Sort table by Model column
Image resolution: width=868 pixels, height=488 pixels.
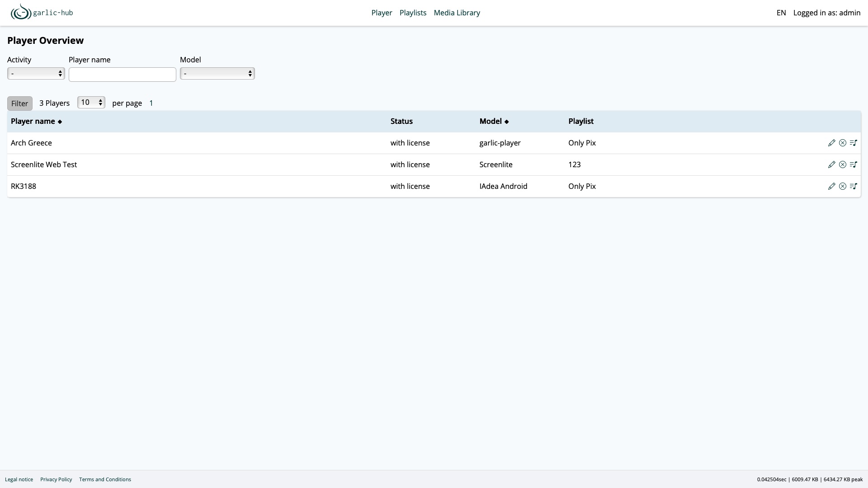pyautogui.click(x=494, y=121)
